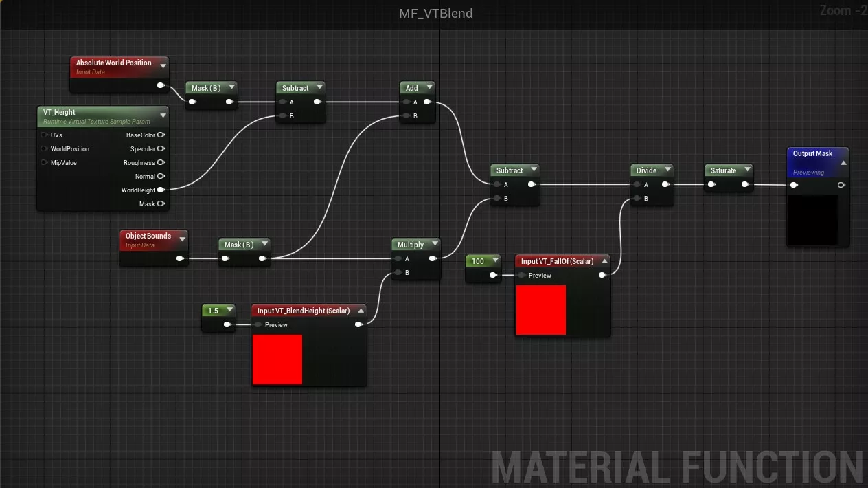Click the WorldHeight output pin on VT_Height
The width and height of the screenshot is (868, 488).
point(161,190)
